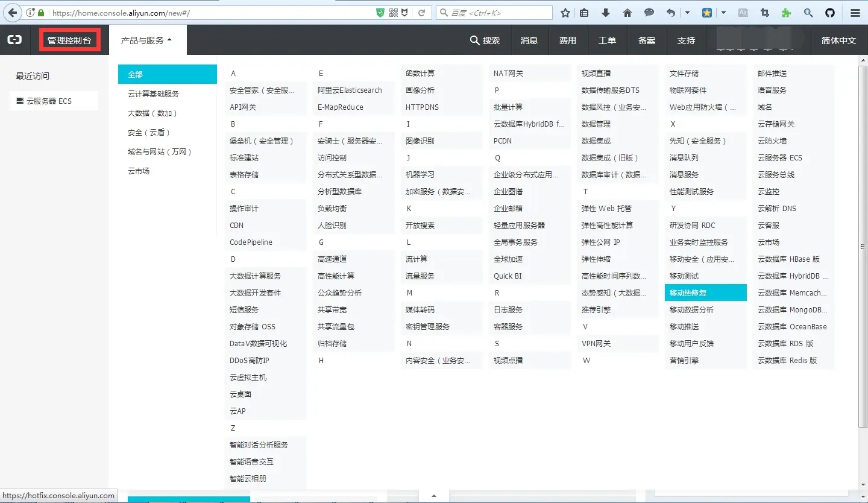Image resolution: width=868 pixels, height=503 pixels.
Task: Click the QR code icon in address bar
Action: point(393,12)
